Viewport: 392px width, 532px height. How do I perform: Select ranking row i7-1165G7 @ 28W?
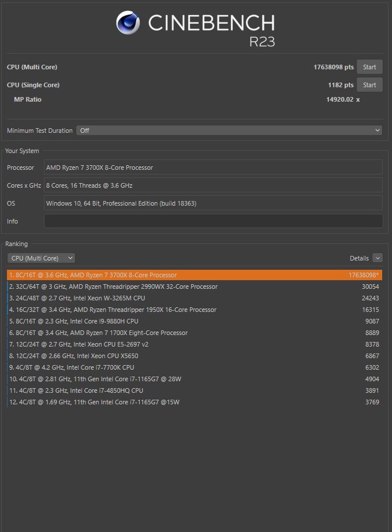click(x=195, y=379)
